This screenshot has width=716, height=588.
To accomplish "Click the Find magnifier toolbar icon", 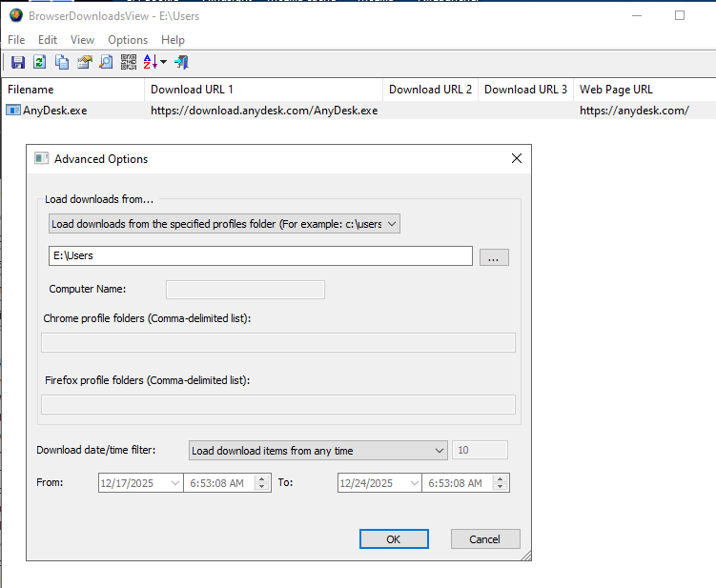I will pyautogui.click(x=106, y=62).
